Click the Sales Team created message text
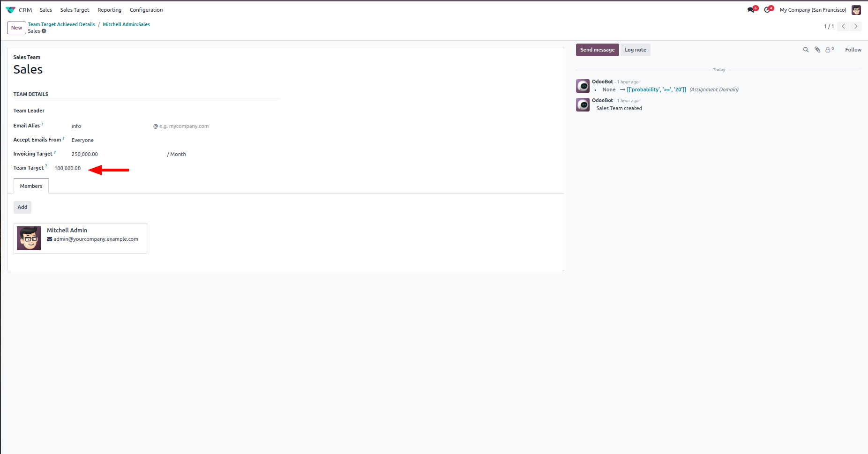This screenshot has width=868, height=454. pos(619,108)
